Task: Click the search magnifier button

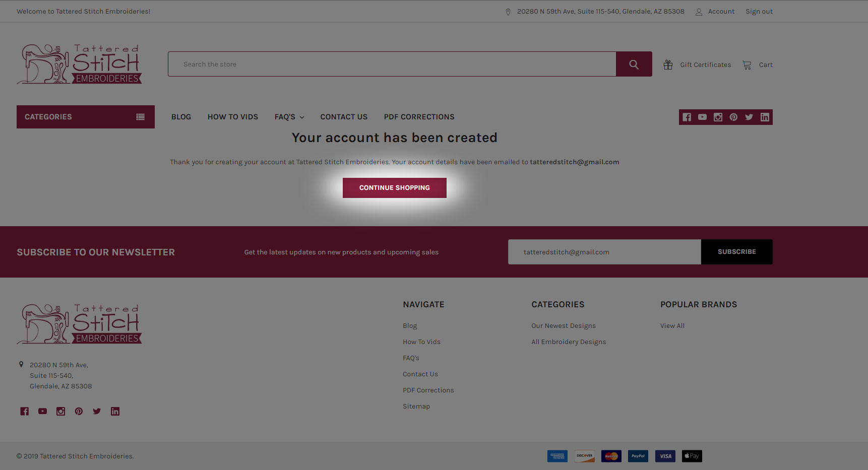Action: click(x=634, y=64)
